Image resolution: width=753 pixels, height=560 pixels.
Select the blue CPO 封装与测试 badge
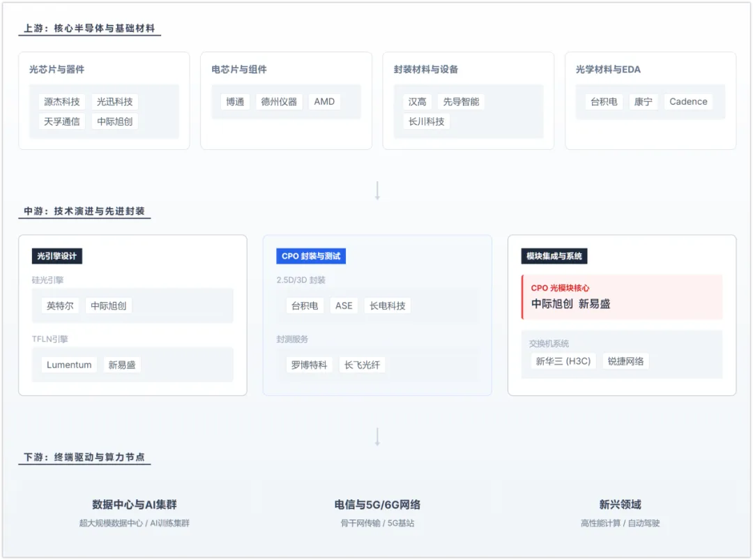311,257
